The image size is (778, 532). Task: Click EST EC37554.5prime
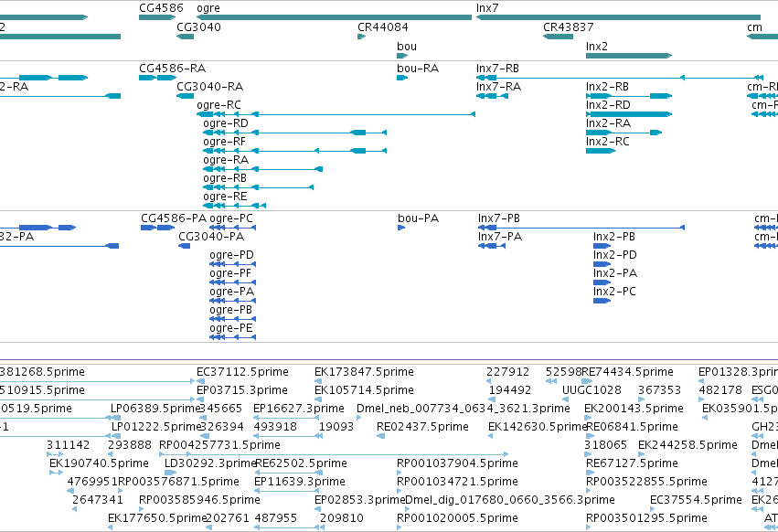click(696, 500)
